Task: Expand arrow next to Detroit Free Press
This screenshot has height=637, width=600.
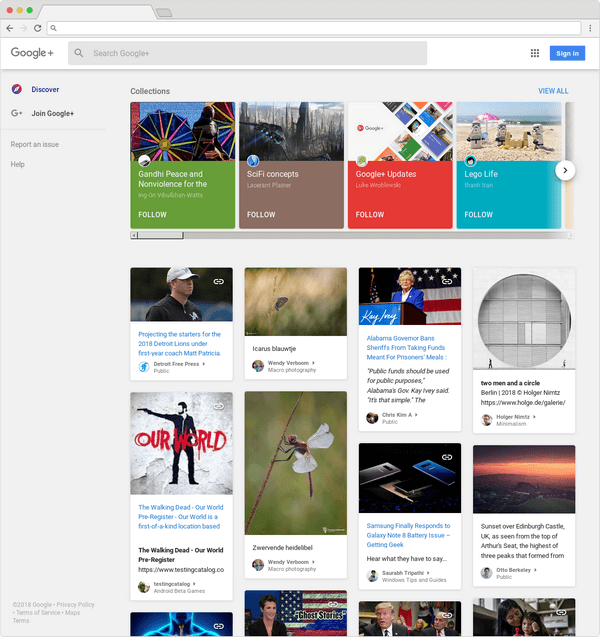Action: 204,364
